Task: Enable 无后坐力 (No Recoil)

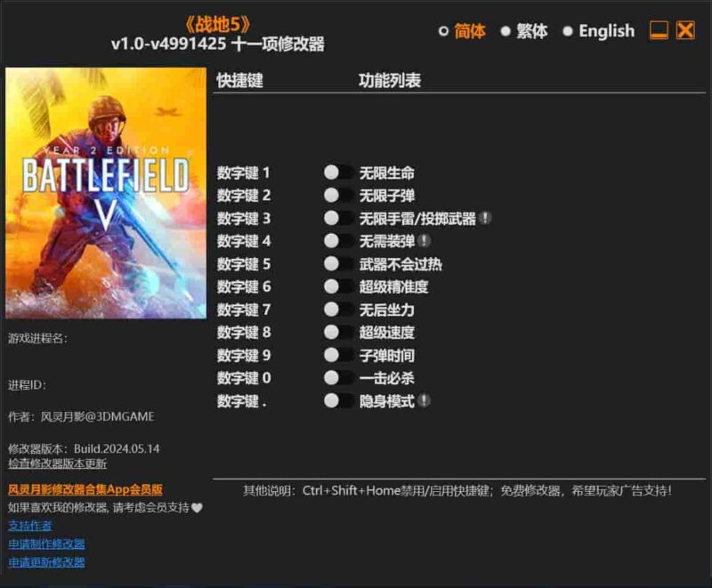Action: (334, 310)
